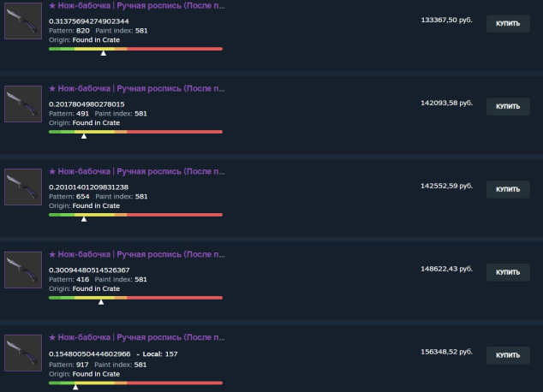Open title link of pattern 416 butterfly knife
Viewport: 543px width, 392px height.
pos(137,255)
